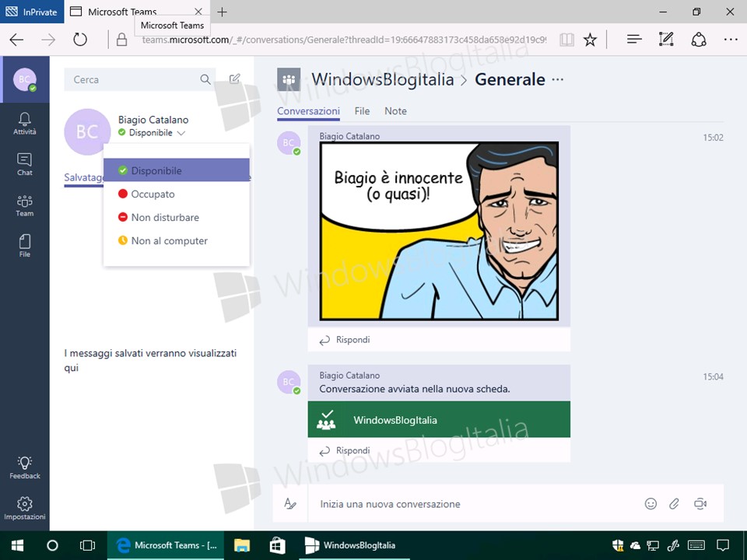
Task: Click the large BC profile picture
Action: [x=87, y=132]
